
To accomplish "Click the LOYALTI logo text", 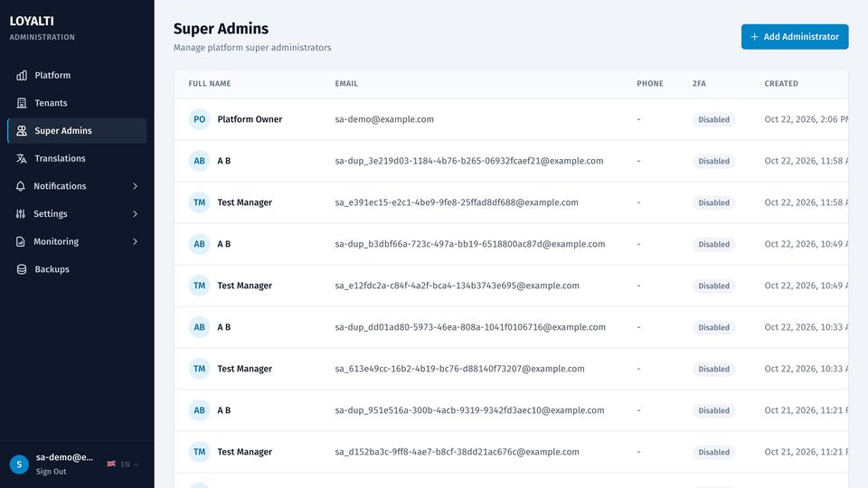I will [32, 21].
